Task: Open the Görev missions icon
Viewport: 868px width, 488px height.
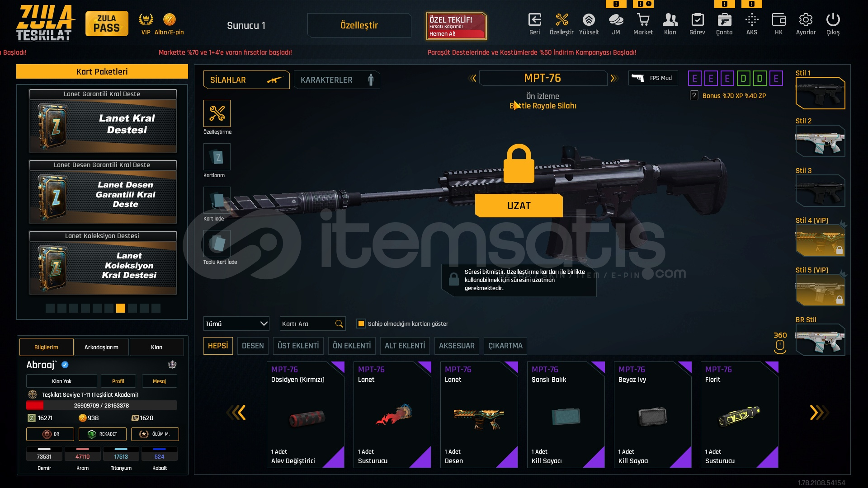Action: click(697, 24)
